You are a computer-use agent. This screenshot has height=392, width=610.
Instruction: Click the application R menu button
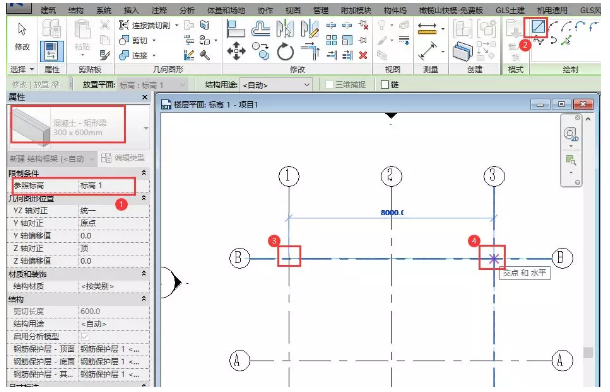[18, 7]
